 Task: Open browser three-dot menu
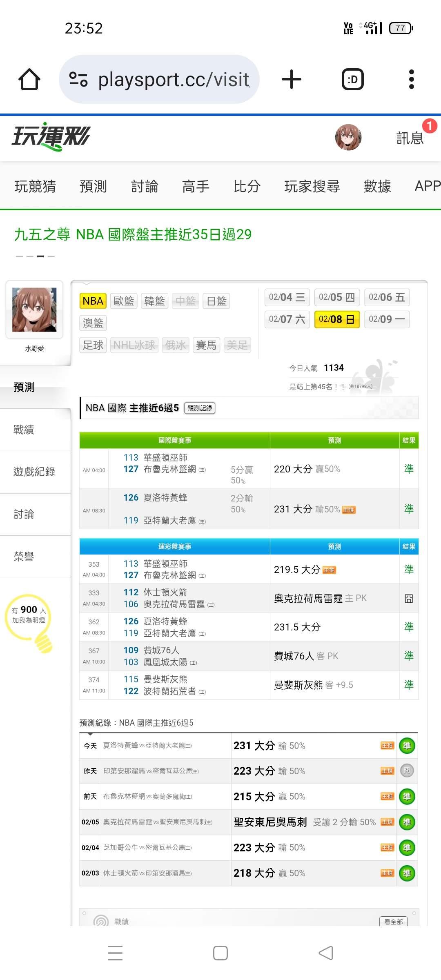click(412, 79)
